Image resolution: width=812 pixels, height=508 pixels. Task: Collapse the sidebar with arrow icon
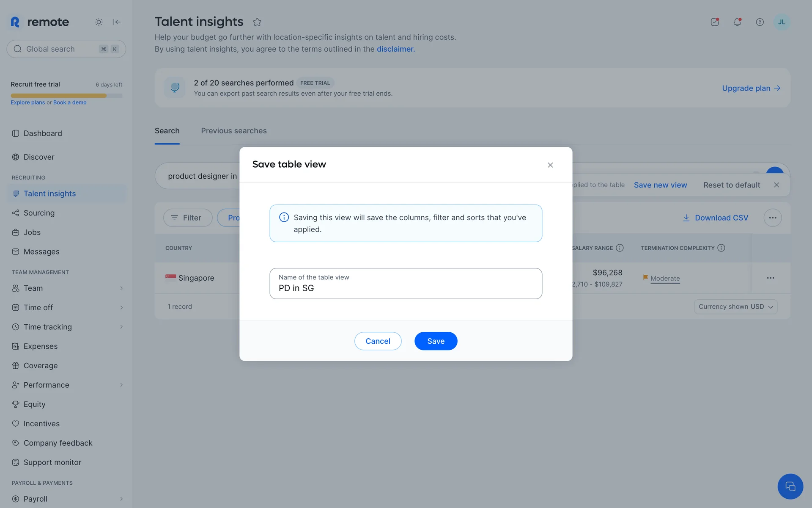[117, 22]
